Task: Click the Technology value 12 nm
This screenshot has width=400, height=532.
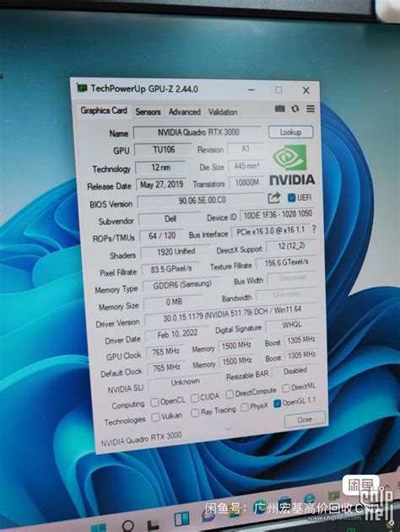Action: (161, 167)
